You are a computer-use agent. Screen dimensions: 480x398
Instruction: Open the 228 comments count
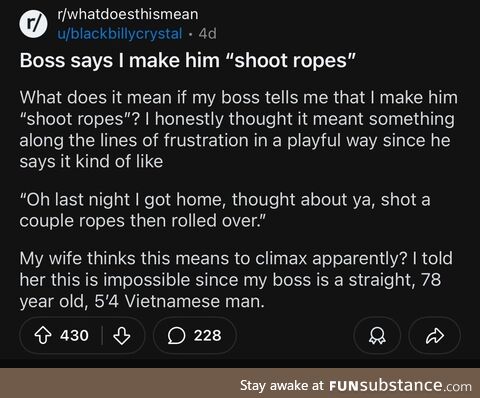coord(207,335)
